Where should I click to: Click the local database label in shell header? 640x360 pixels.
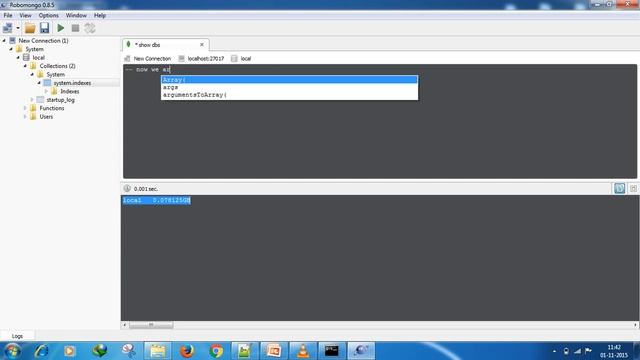tap(246, 58)
